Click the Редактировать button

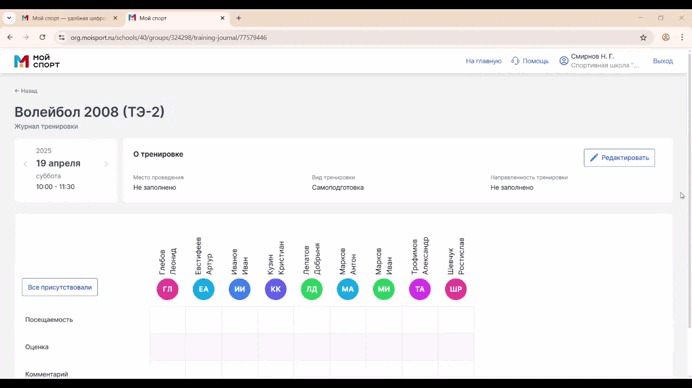tap(619, 158)
